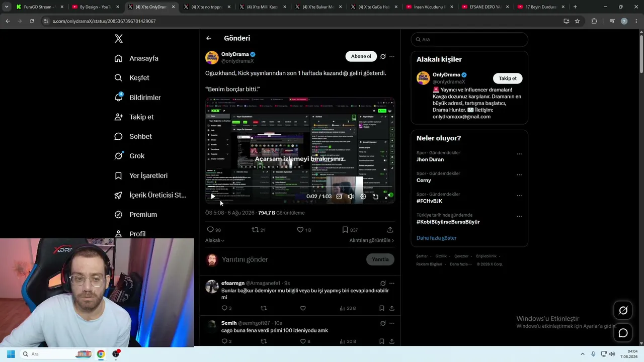Click the browser address bar

(x=302, y=21)
